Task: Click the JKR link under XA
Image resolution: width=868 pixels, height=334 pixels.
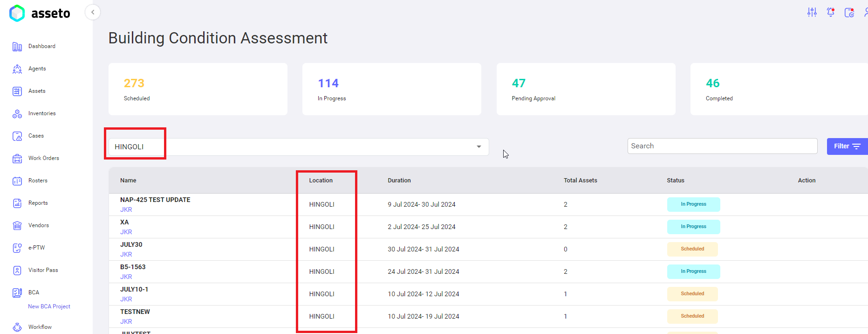Action: (x=126, y=232)
